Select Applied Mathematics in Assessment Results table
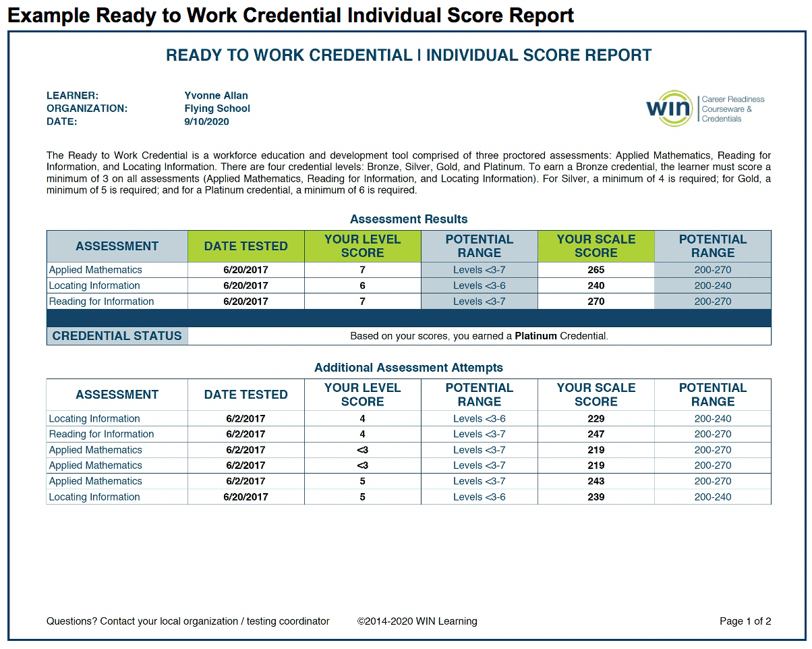Screen dimensions: 812x649 pos(95,270)
